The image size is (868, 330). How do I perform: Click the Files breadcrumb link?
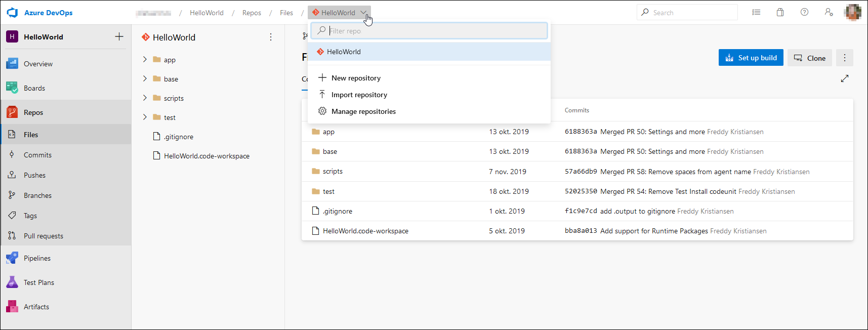point(286,13)
